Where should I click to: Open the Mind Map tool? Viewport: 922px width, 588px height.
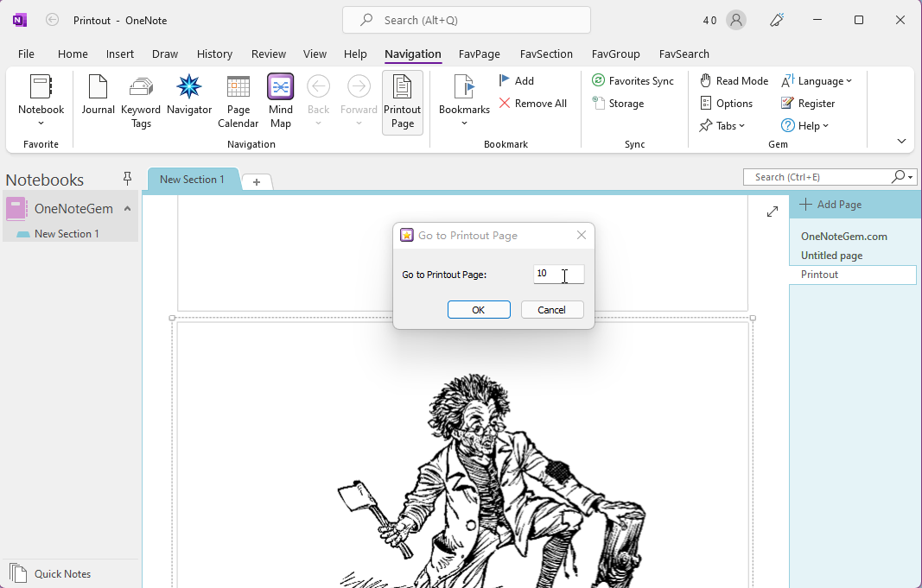coord(281,102)
